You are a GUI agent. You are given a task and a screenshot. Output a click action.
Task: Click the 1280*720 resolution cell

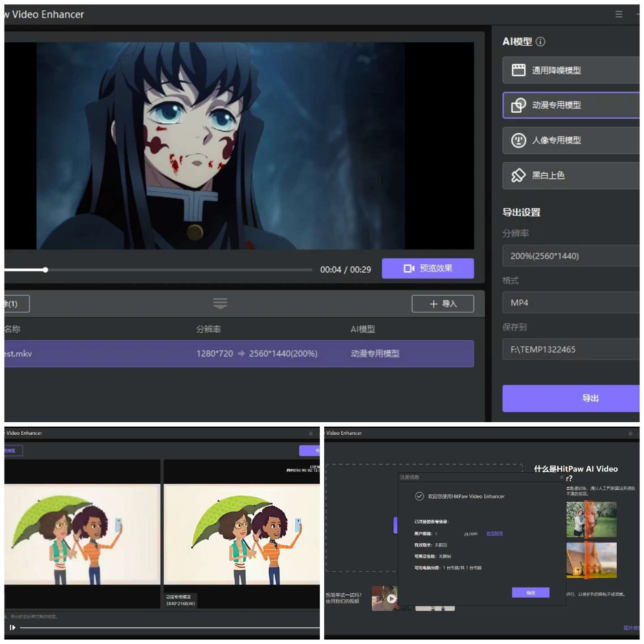(215, 354)
